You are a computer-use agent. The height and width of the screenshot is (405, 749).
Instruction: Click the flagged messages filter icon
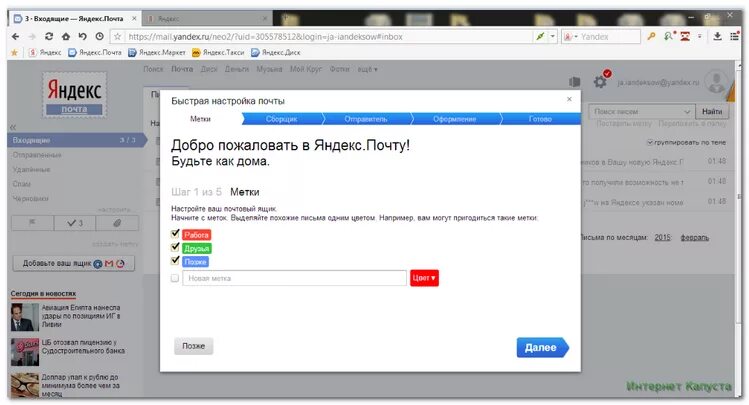click(32, 223)
